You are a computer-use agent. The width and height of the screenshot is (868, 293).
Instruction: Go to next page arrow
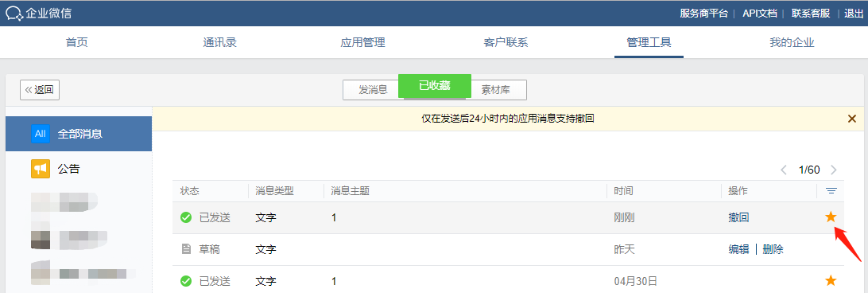pyautogui.click(x=834, y=170)
